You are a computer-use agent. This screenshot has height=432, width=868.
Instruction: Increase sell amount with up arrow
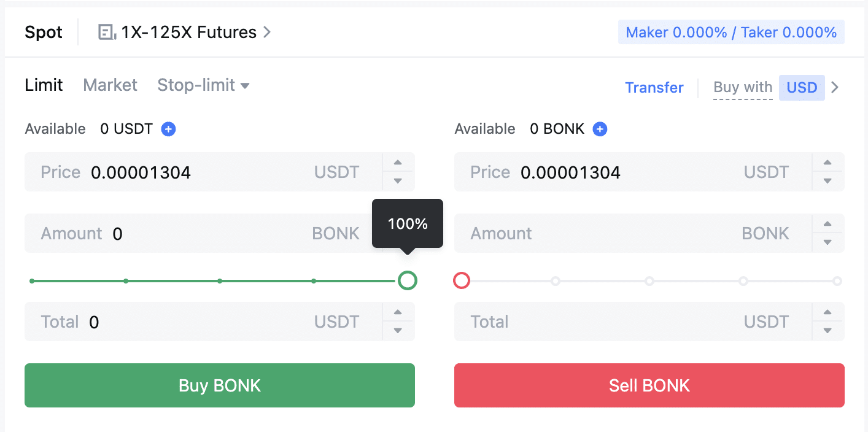827,224
